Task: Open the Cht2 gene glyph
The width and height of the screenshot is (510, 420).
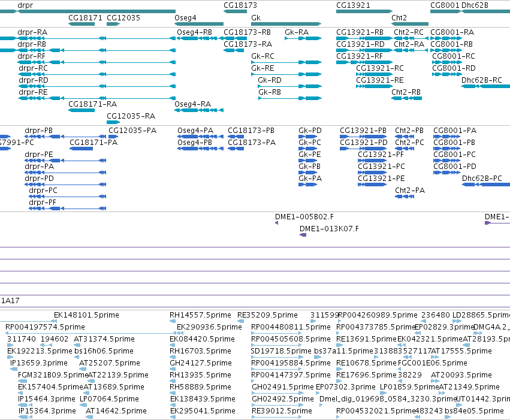Action: (x=410, y=24)
